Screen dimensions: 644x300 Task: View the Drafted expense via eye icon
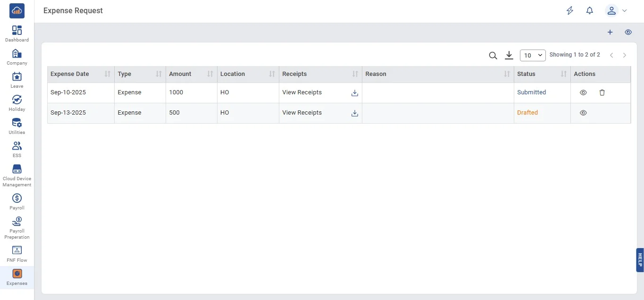click(x=583, y=113)
